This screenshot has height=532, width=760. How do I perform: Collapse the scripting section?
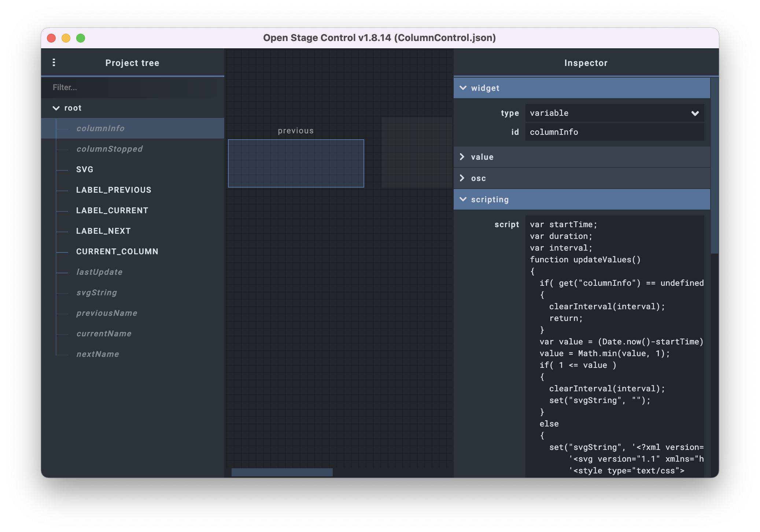tap(463, 200)
